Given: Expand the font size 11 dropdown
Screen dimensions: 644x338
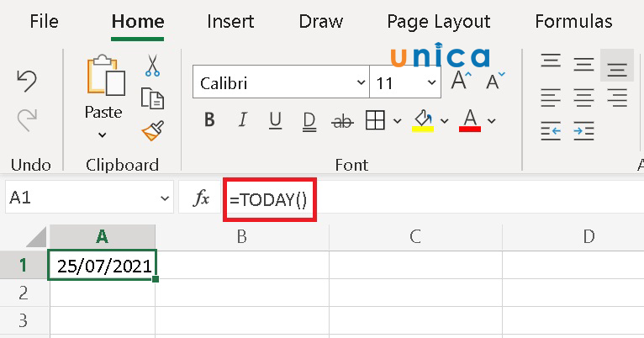Looking at the screenshot, I should pos(431,83).
